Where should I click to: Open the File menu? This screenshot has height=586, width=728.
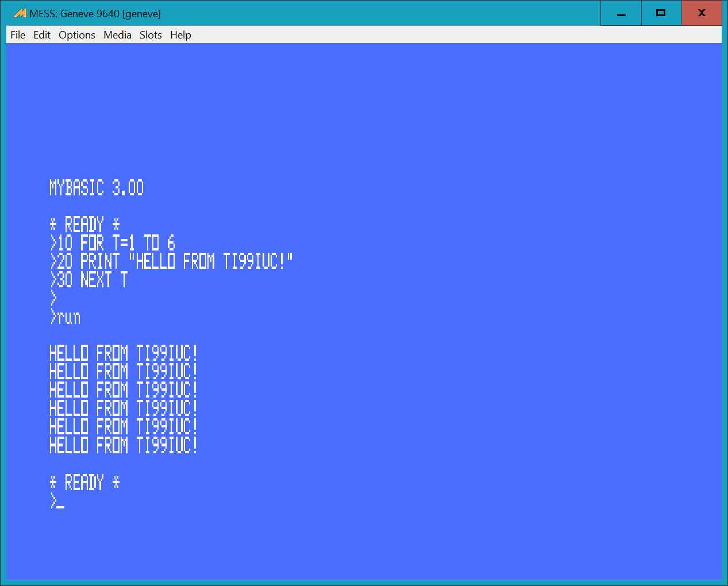tap(18, 35)
